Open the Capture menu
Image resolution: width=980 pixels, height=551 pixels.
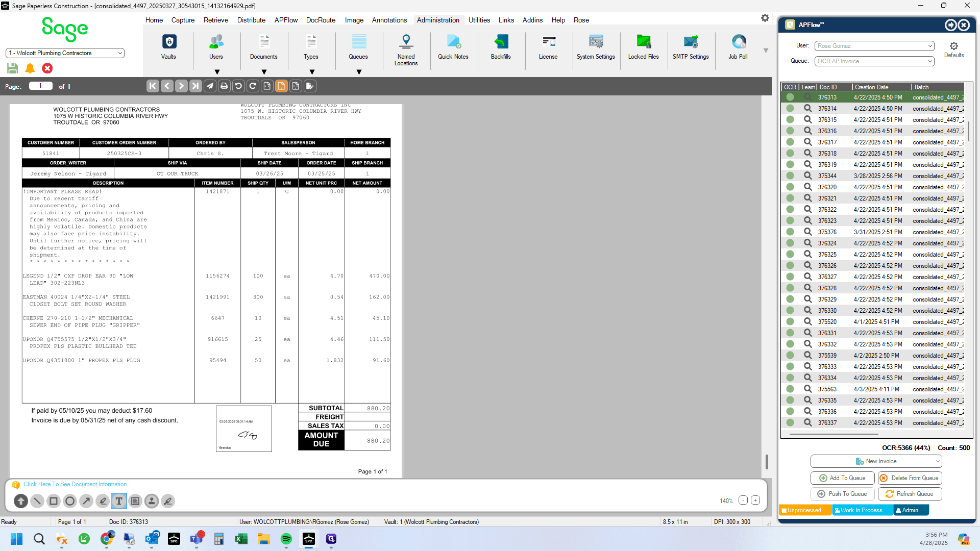(183, 20)
